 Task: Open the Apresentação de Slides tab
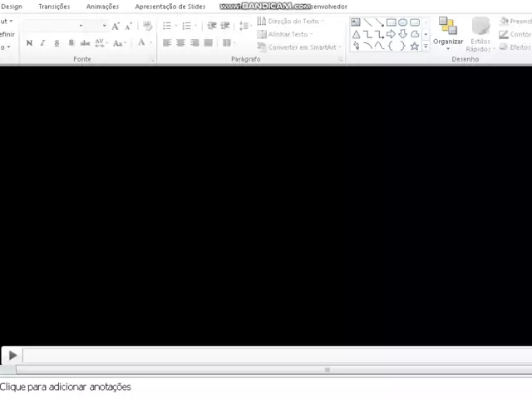tap(170, 7)
